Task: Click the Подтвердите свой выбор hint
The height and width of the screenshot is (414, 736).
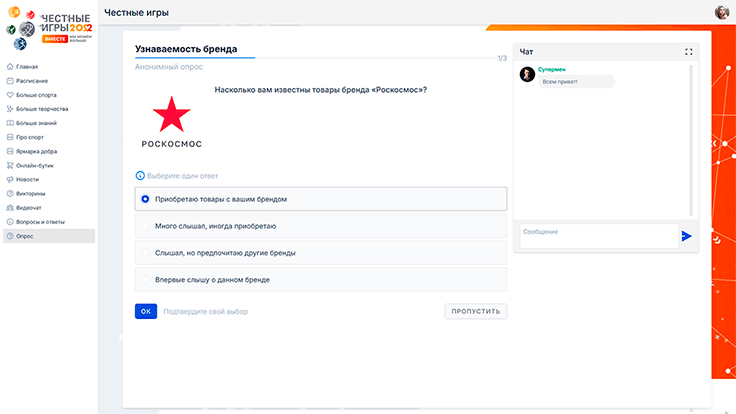Action: tap(205, 311)
